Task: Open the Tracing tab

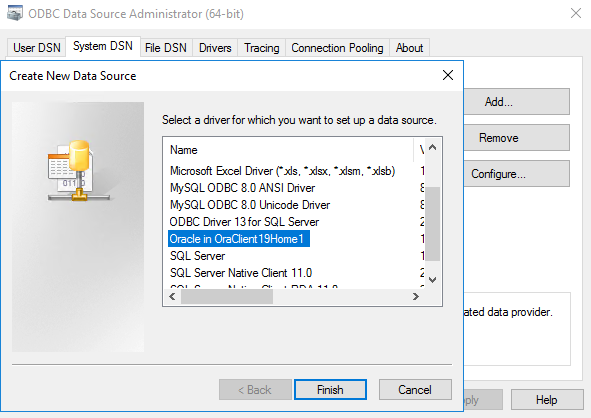Action: click(x=262, y=48)
